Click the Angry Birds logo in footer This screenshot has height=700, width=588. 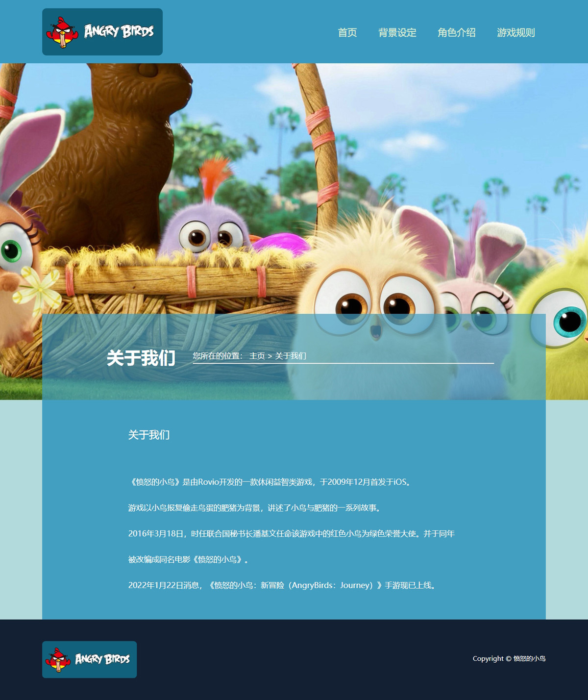pyautogui.click(x=90, y=659)
